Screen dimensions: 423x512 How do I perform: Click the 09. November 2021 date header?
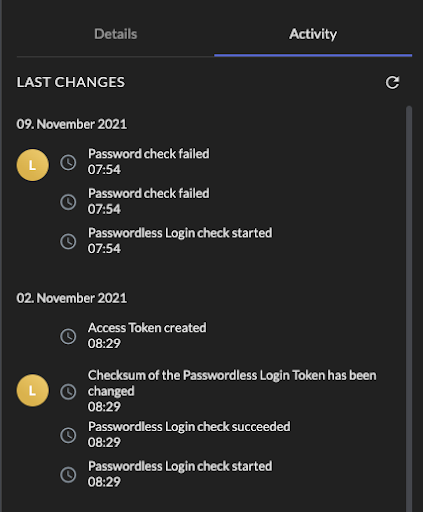point(72,124)
